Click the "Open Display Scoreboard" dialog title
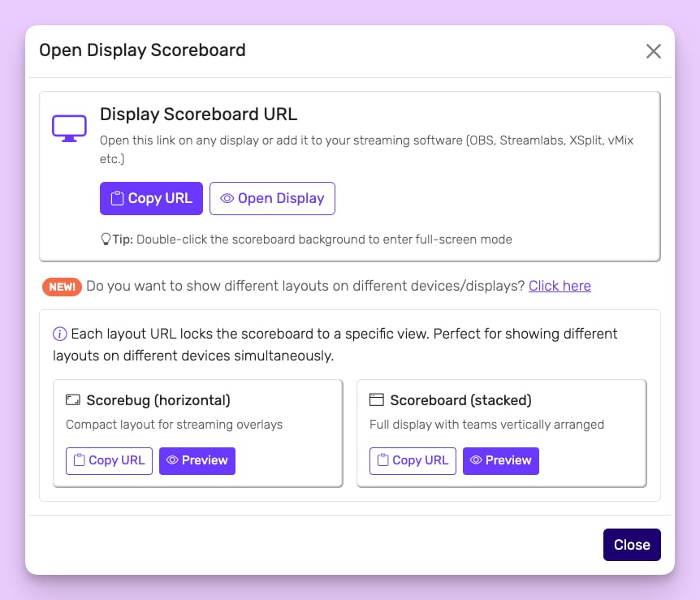Viewport: 700px width, 600px height. (142, 50)
